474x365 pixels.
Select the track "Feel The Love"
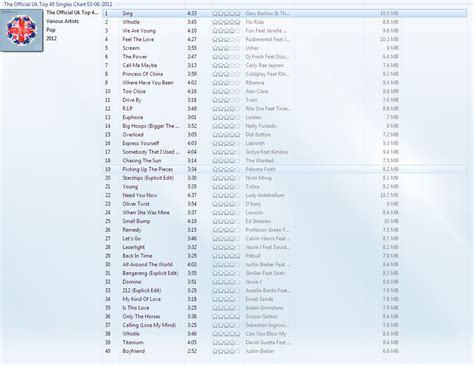(x=138, y=39)
